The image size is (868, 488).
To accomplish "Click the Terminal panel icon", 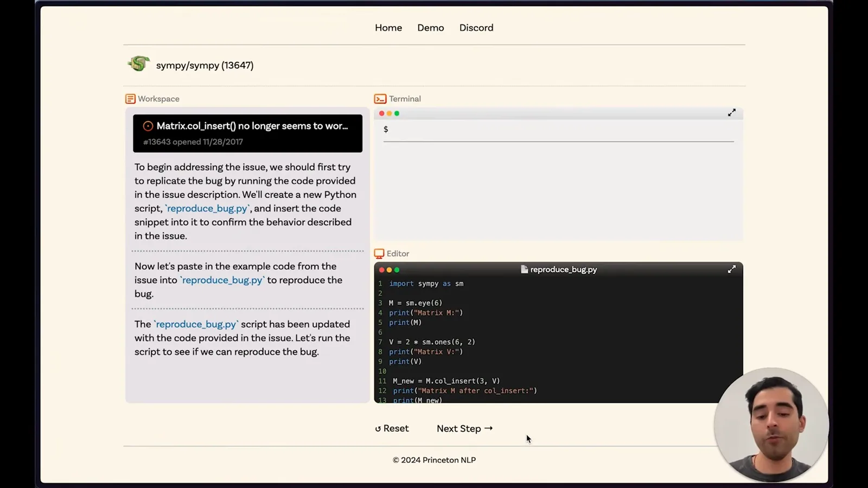I will pyautogui.click(x=380, y=99).
